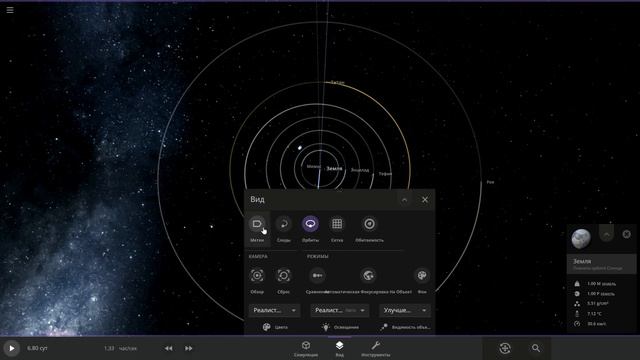Start simulation with the play button

pos(11,348)
